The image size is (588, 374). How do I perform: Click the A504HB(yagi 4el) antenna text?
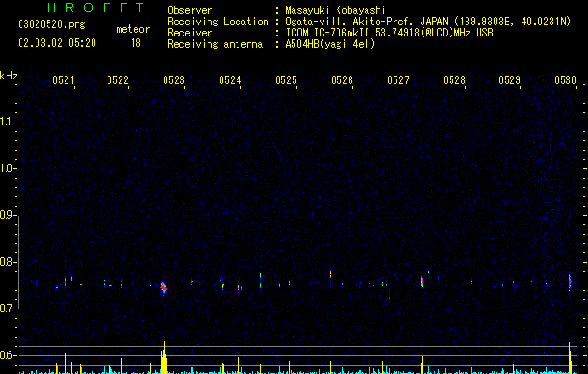click(330, 44)
